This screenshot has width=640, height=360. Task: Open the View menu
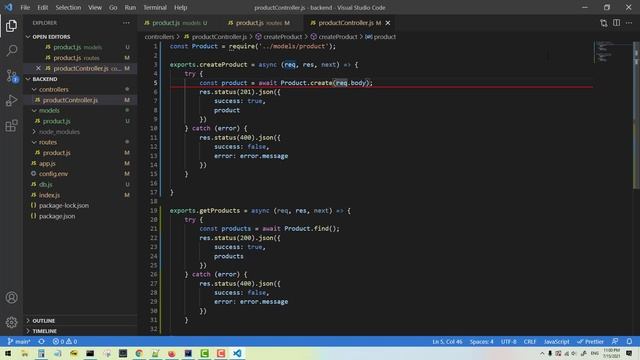[x=95, y=7]
